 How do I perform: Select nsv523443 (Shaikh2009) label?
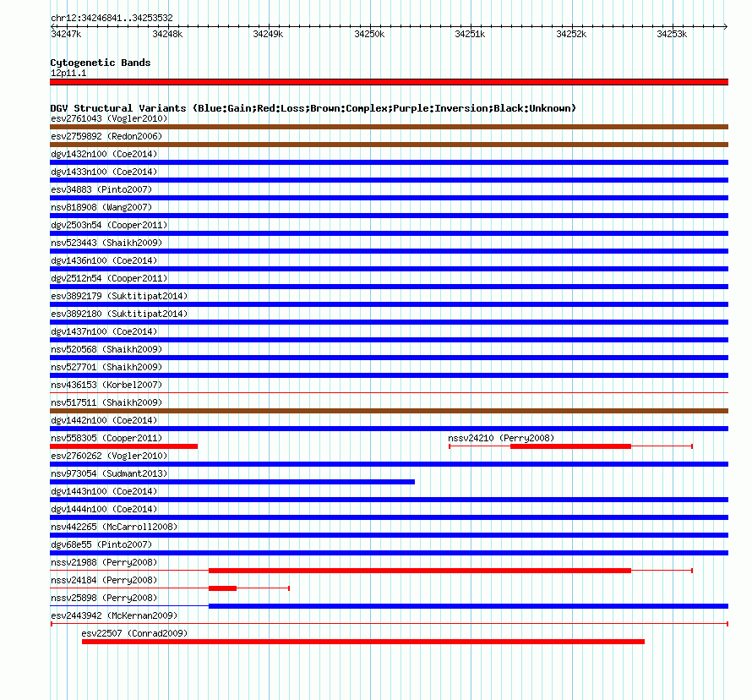(x=106, y=243)
